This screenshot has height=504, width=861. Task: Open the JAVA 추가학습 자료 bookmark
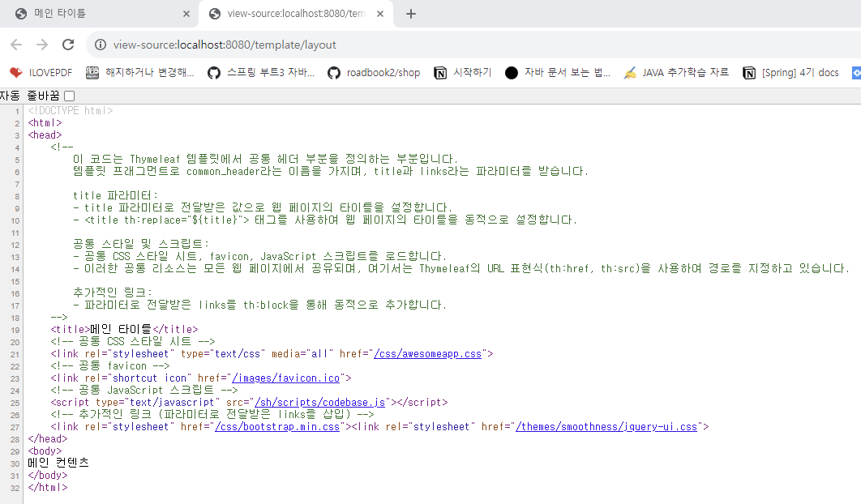coord(676,72)
